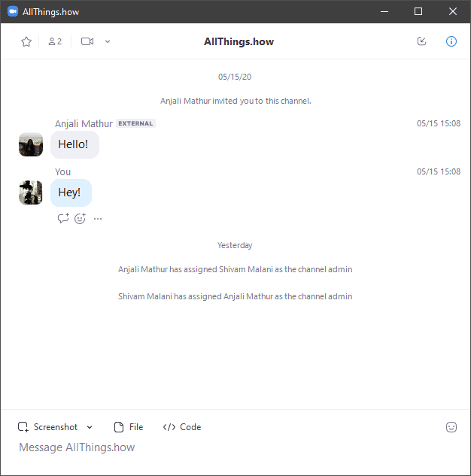Open more options for Hey! message
This screenshot has width=471, height=476.
click(x=98, y=219)
